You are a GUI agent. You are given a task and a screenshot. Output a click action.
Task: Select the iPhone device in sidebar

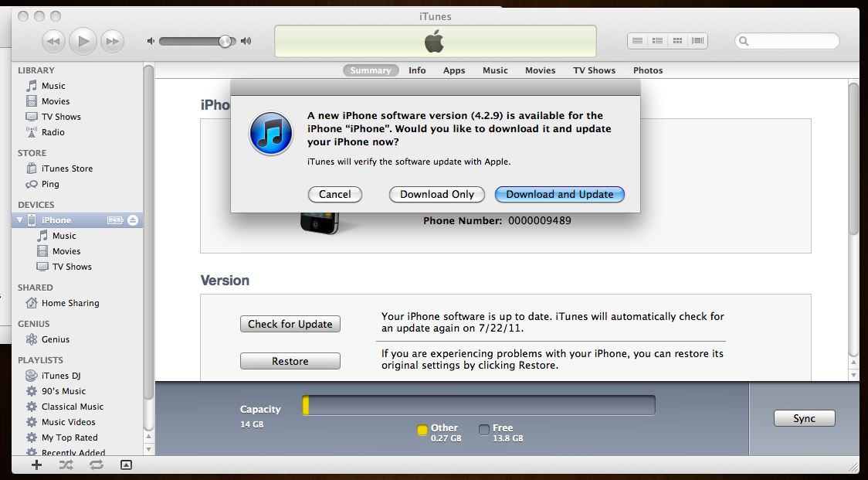click(77, 220)
